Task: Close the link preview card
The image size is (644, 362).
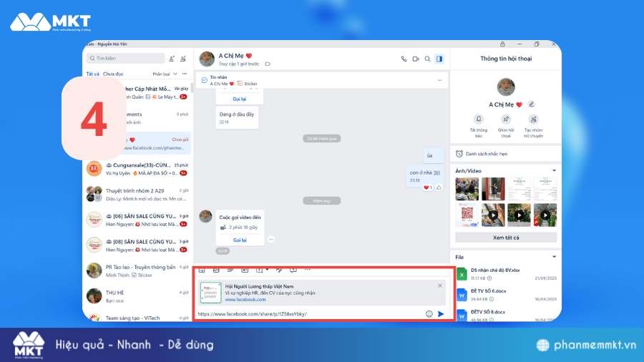Action: (440, 285)
